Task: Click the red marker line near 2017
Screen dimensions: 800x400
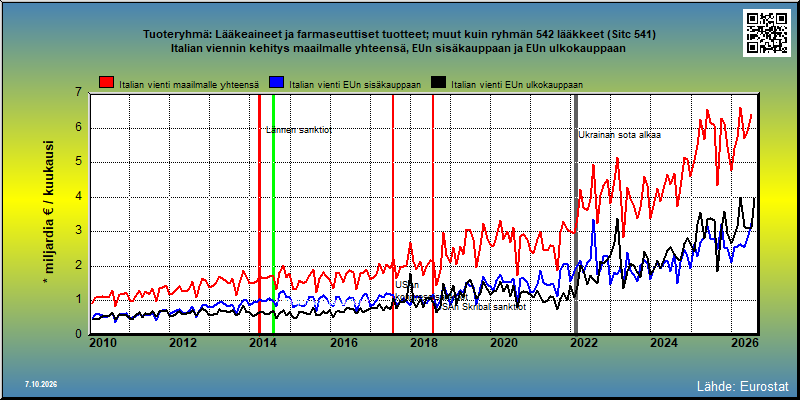Action: (393, 214)
